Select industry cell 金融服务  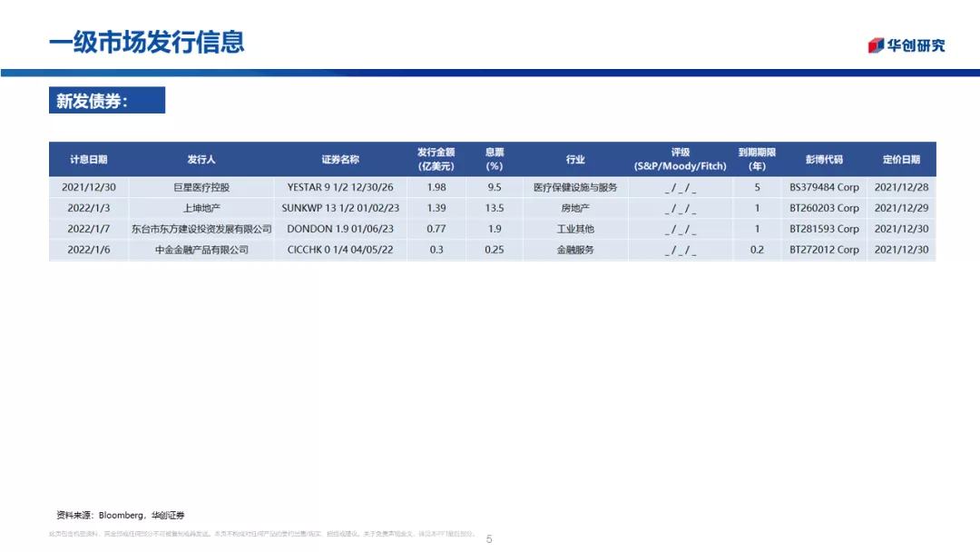[575, 250]
